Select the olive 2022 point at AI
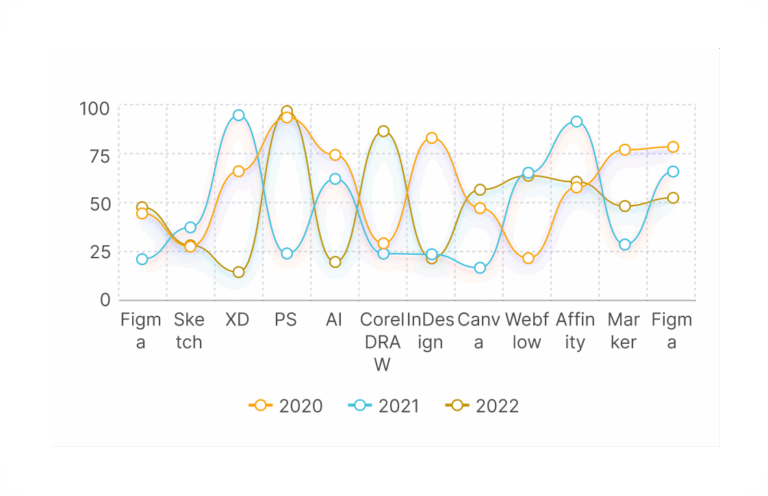768x496 pixels. pos(335,262)
